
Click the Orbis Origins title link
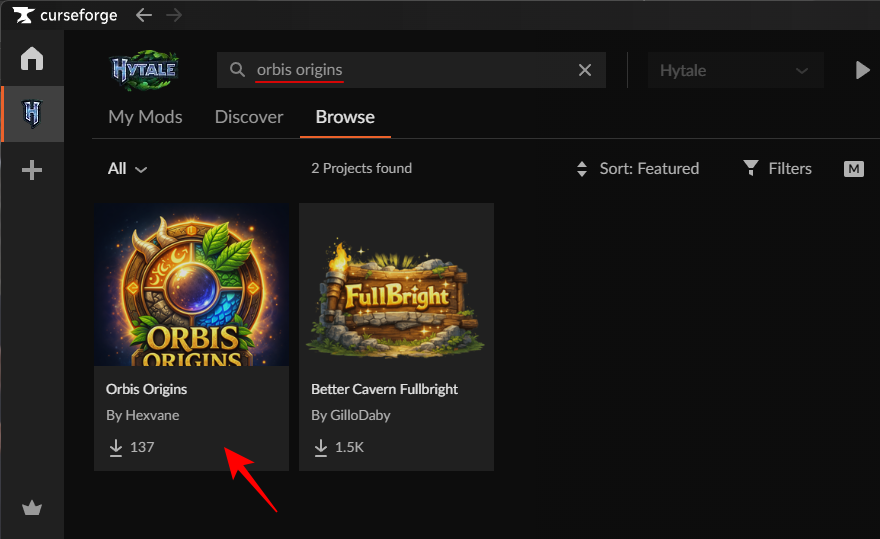(x=147, y=389)
